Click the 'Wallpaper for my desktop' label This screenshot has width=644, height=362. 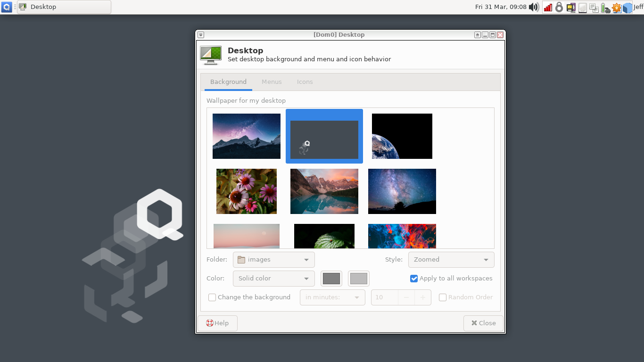coord(246,100)
